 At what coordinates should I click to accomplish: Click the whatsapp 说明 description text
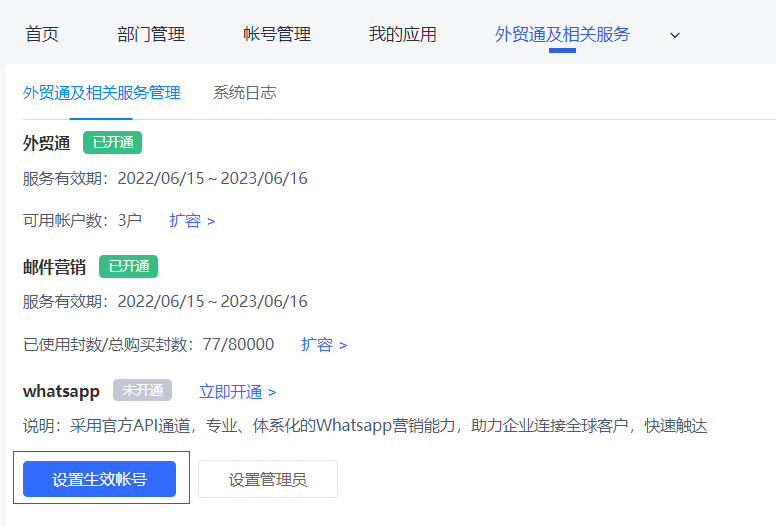click(365, 426)
